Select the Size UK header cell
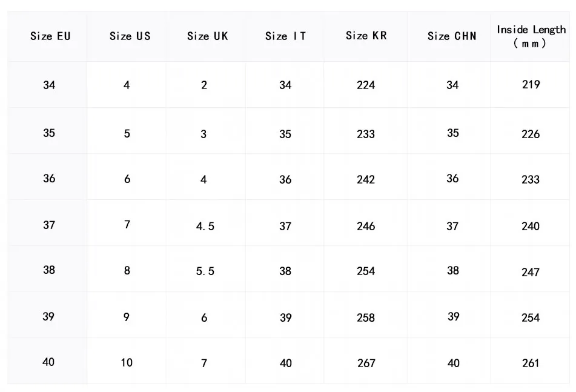 207,36
